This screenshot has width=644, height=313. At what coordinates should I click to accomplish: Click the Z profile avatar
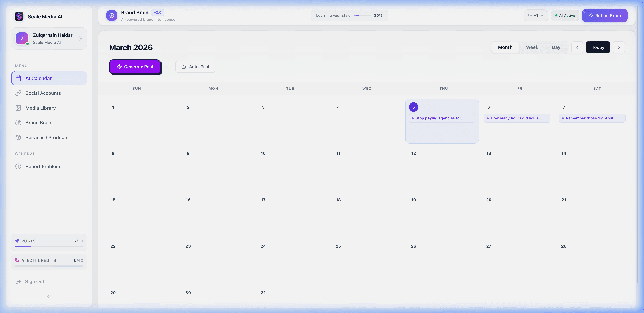[22, 39]
